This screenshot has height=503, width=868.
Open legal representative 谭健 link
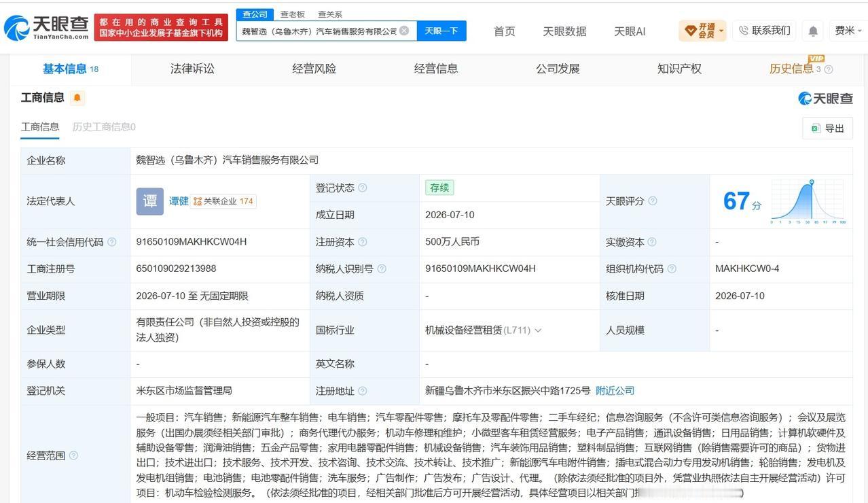[x=179, y=201]
